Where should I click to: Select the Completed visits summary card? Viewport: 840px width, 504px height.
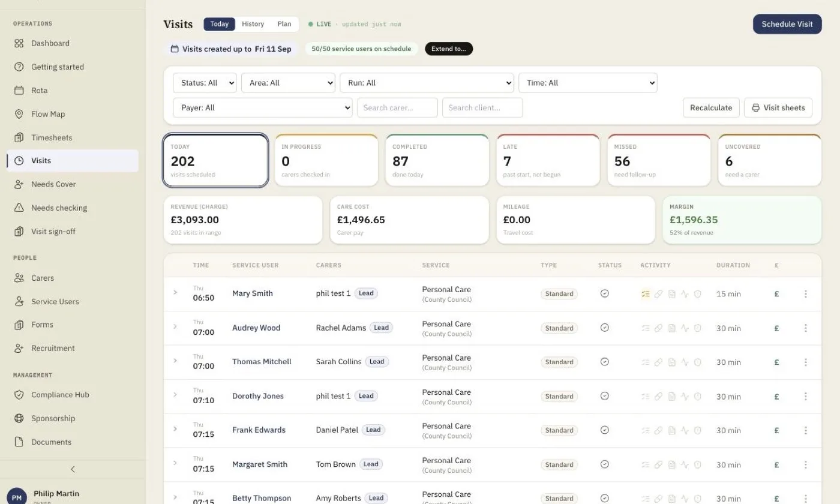pyautogui.click(x=437, y=160)
